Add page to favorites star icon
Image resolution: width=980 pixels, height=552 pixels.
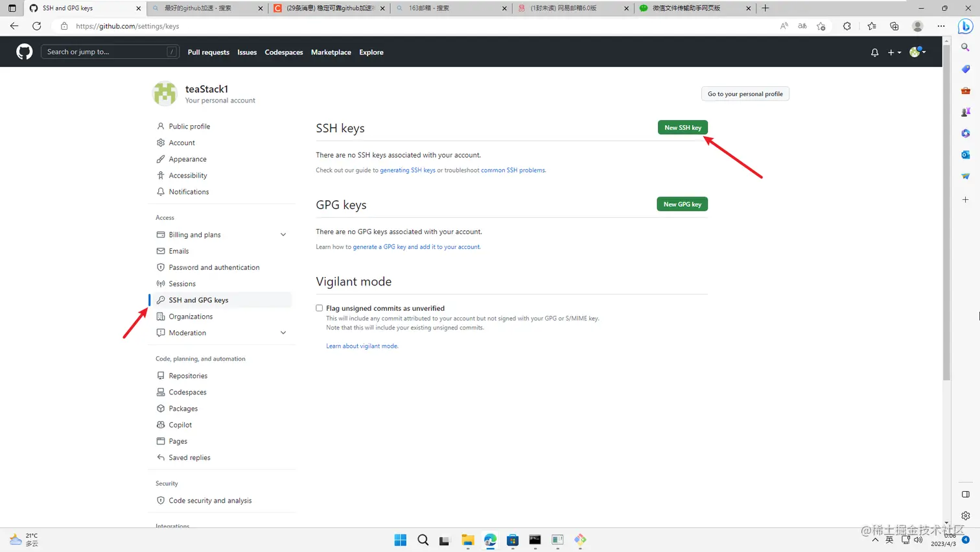pos(821,26)
